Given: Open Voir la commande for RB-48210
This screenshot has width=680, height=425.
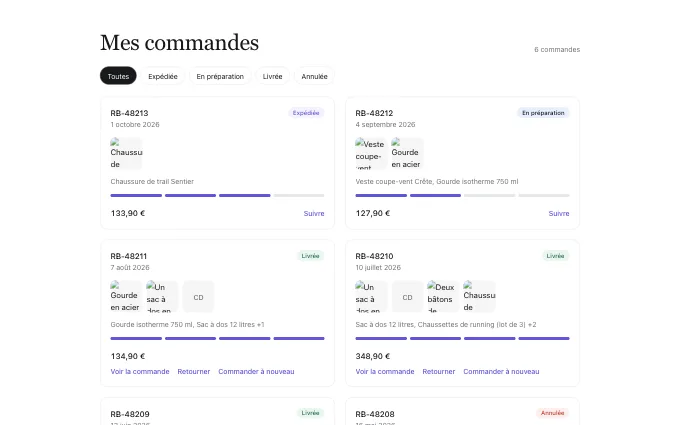Looking at the screenshot, I should tap(385, 372).
